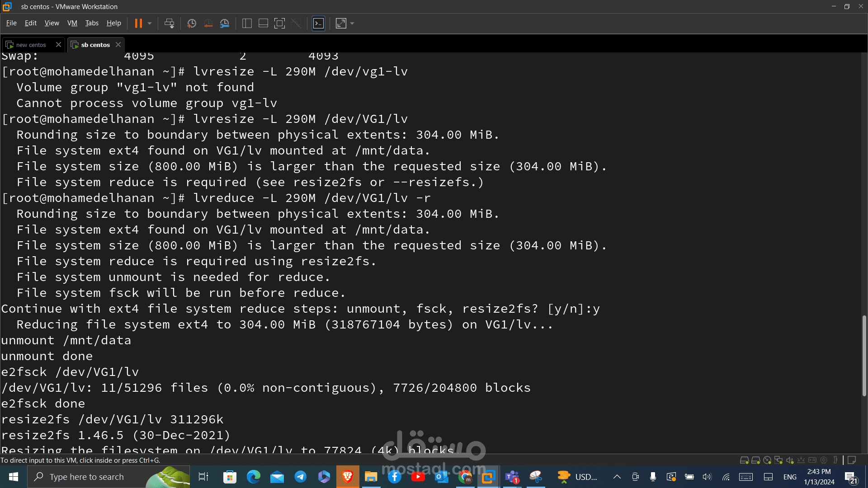
Task: Click the stretch guest display icon
Action: 341,23
